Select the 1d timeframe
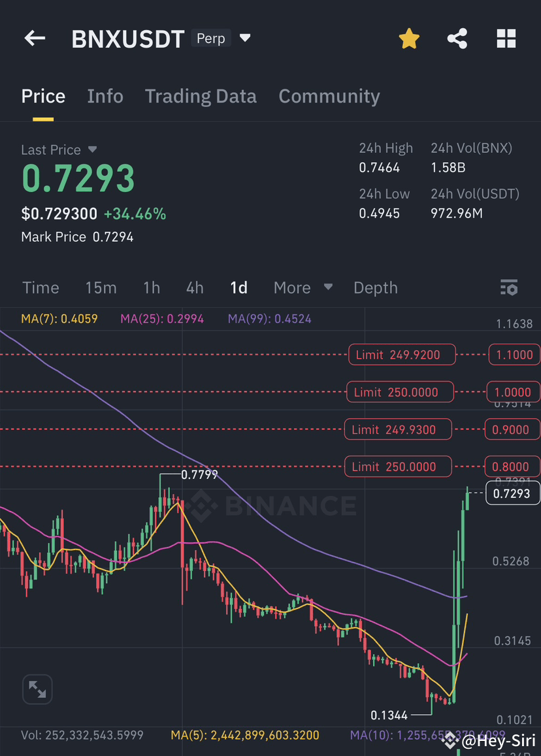Image resolution: width=541 pixels, height=756 pixels. [x=238, y=288]
